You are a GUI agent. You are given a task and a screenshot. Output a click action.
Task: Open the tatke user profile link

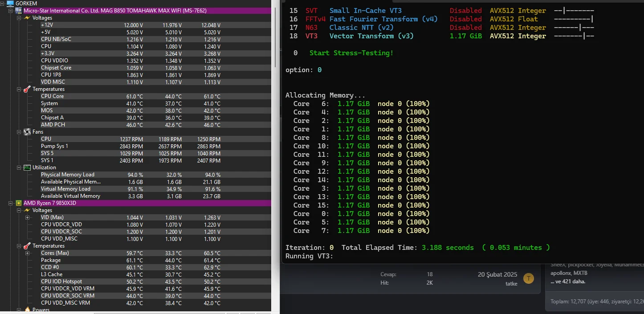511,284
